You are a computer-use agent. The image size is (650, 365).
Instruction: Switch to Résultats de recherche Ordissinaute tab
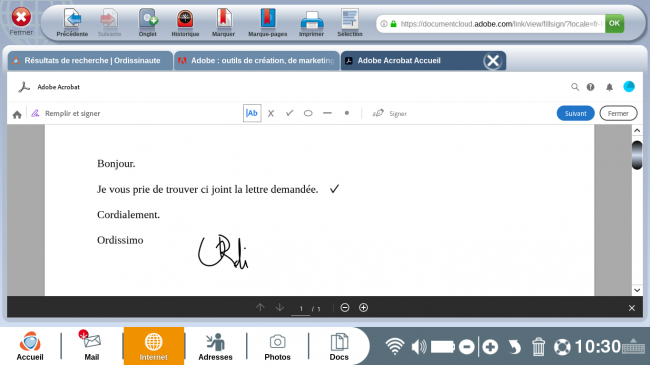90,61
